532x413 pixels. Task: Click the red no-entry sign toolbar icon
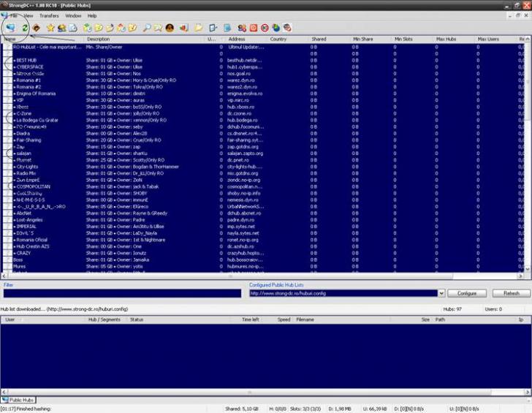click(264, 27)
